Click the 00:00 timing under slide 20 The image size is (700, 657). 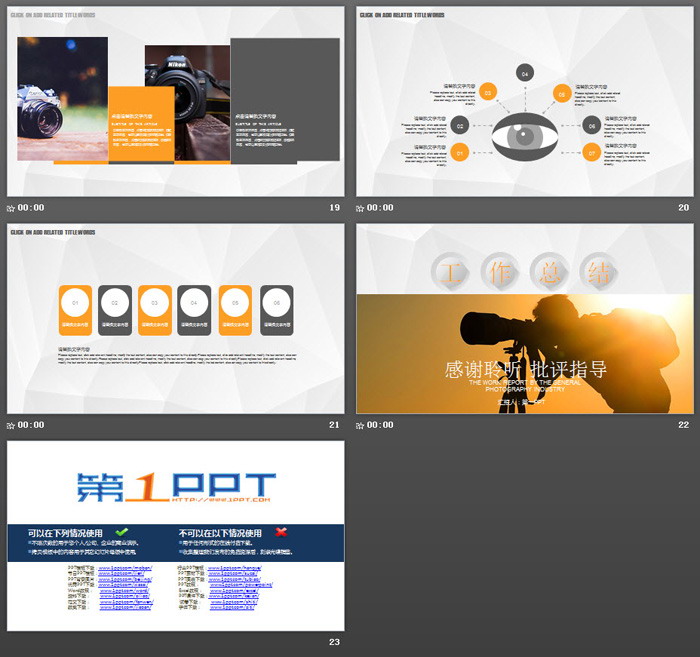pos(380,208)
